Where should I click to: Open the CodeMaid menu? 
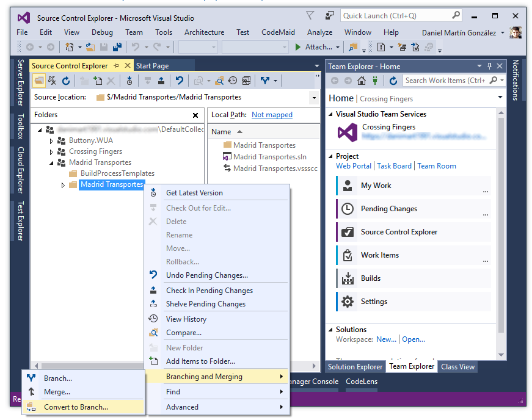[x=278, y=32]
